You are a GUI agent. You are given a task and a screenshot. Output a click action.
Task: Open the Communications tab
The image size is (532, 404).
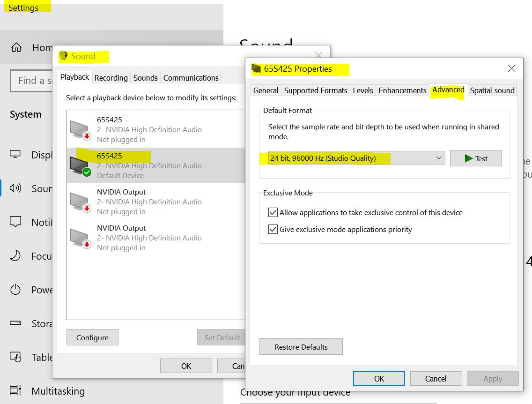coord(191,78)
